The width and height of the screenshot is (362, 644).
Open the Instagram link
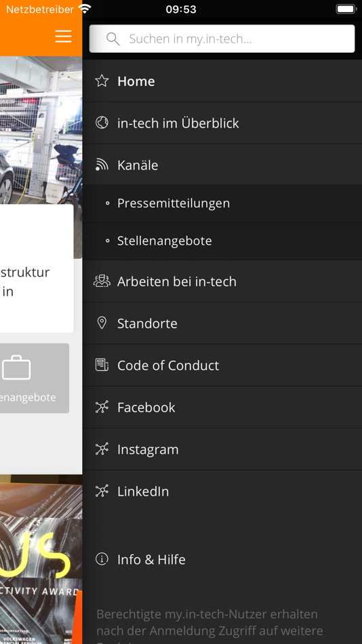(x=222, y=449)
